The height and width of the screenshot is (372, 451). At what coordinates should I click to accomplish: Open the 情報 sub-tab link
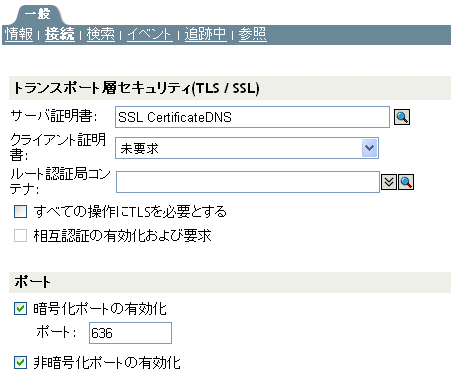click(19, 34)
